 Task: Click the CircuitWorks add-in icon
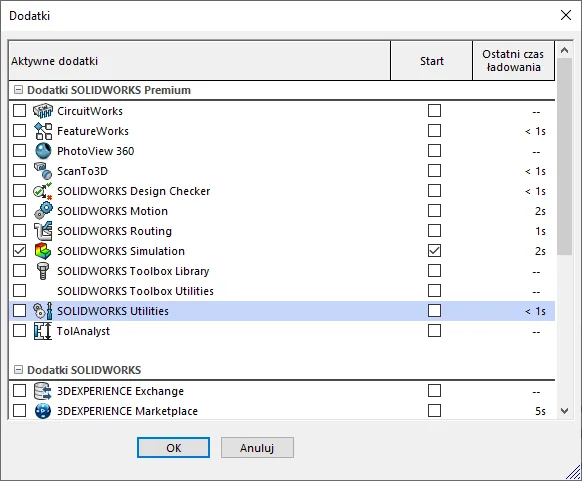[43, 111]
